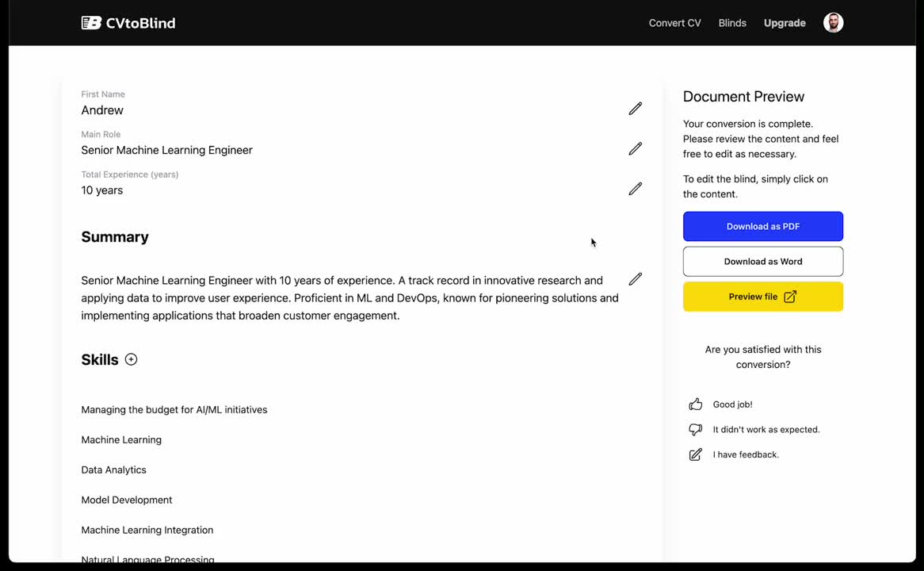Open the user profile avatar
Image resolution: width=924 pixels, height=571 pixels.
833,23
